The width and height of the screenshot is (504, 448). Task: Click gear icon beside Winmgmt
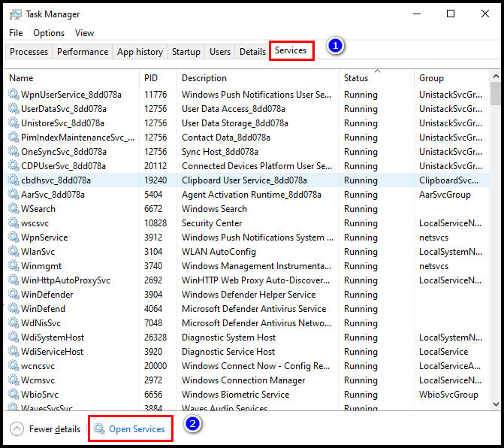pos(14,265)
